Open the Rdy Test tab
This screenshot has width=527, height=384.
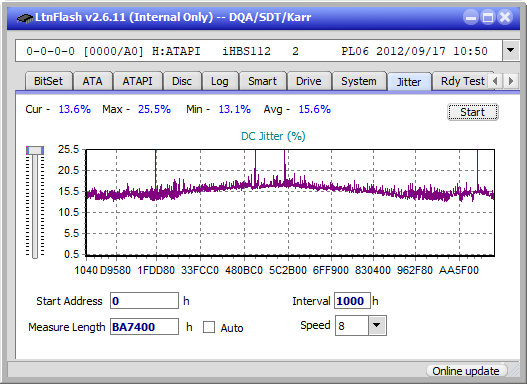[462, 81]
